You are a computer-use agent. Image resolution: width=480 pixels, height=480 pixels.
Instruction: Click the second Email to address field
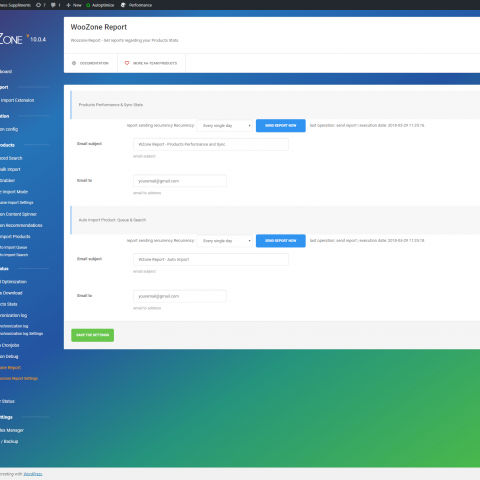(180, 296)
